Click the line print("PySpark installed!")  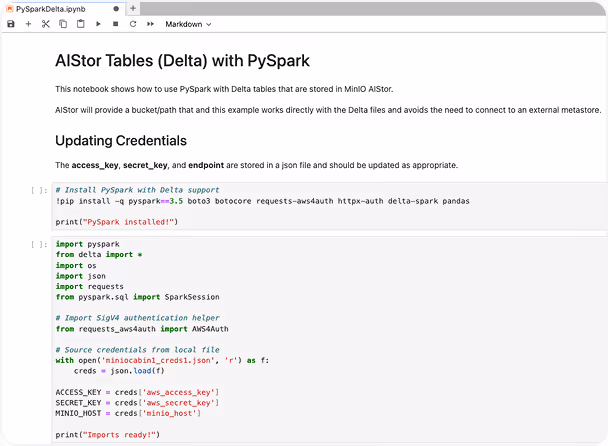click(117, 222)
